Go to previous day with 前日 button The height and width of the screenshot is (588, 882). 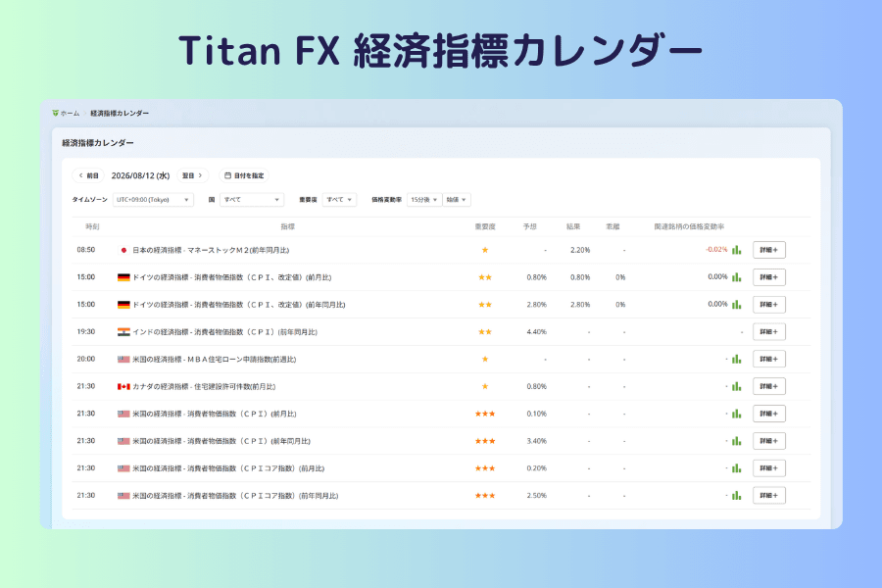click(x=88, y=175)
